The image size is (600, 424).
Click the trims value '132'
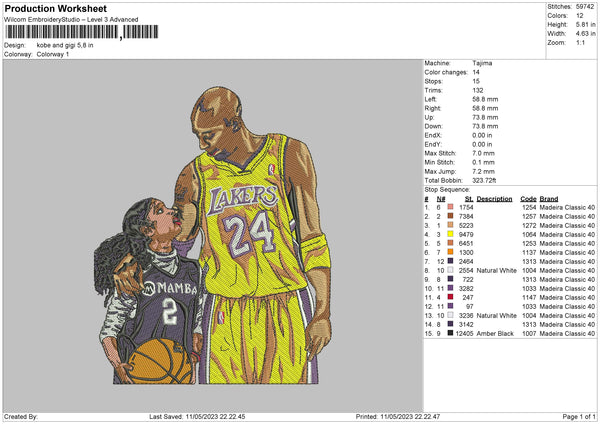(x=478, y=90)
